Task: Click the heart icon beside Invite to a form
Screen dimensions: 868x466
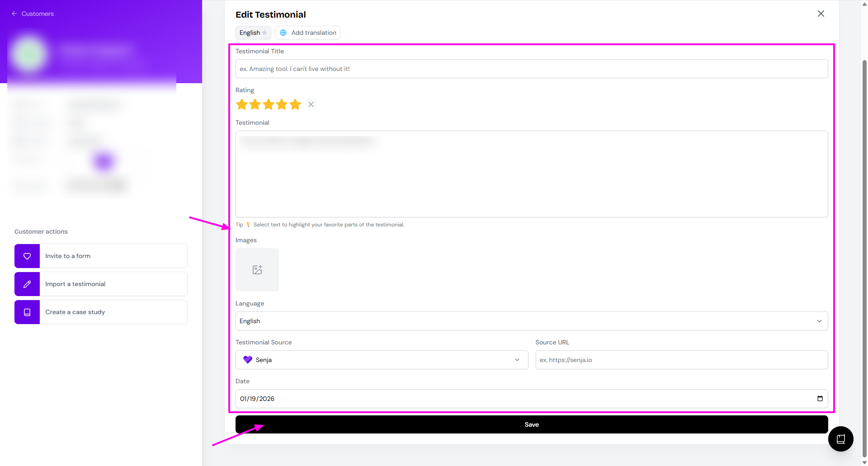Action: pos(27,256)
